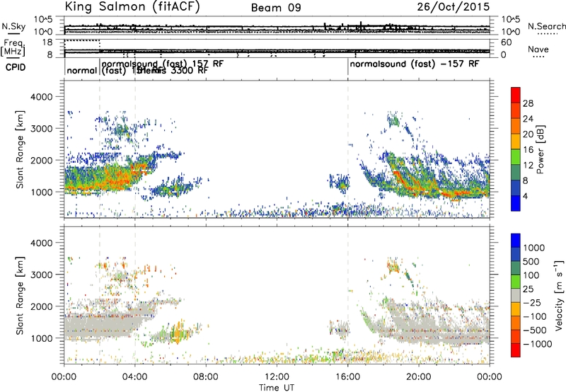The width and height of the screenshot is (566, 392).
Task: Click the '28' tick on Power colorbar
Action: tap(528, 103)
